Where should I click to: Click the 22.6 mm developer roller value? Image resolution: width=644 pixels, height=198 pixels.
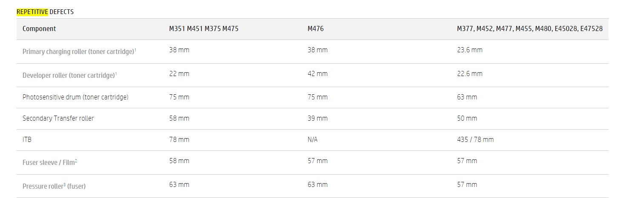coord(469,74)
